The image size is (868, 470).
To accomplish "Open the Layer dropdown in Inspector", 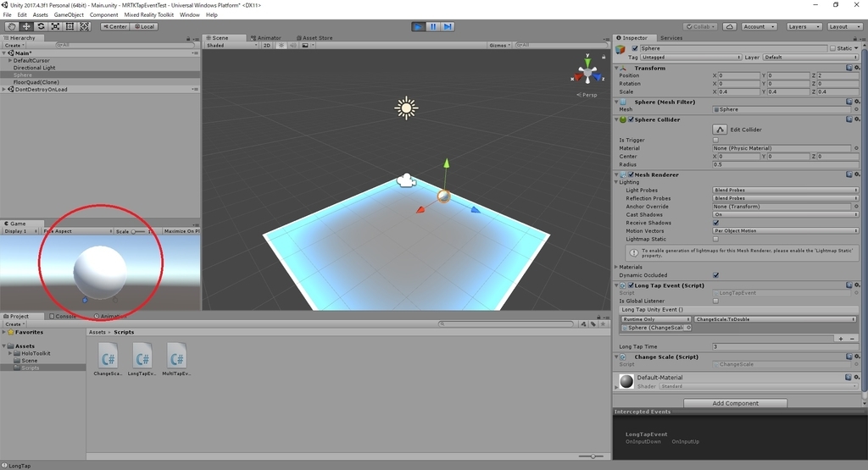I will click(810, 57).
